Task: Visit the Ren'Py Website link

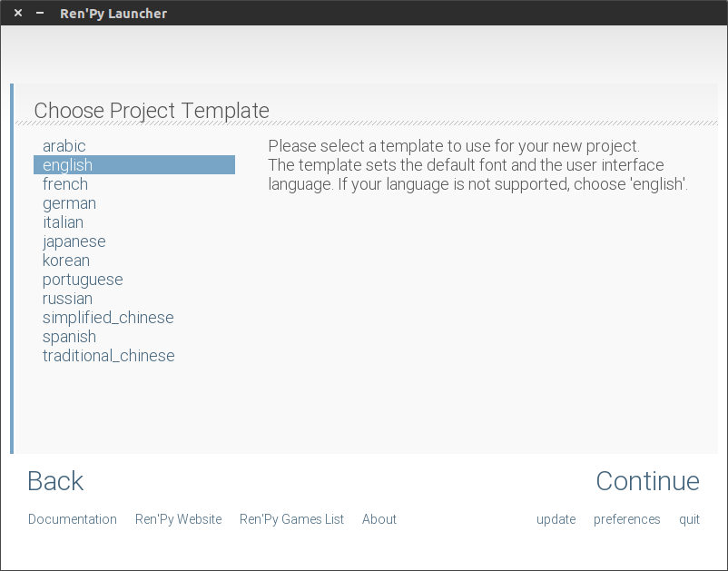Action: point(178,519)
